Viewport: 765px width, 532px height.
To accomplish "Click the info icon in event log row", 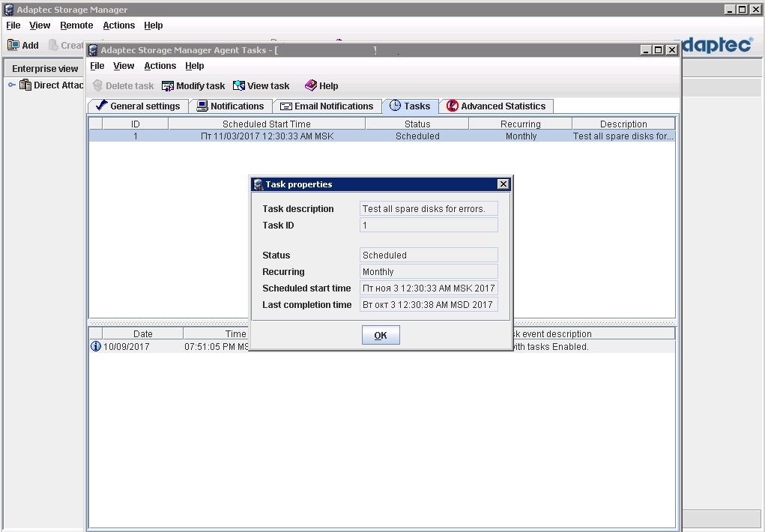I will click(95, 347).
